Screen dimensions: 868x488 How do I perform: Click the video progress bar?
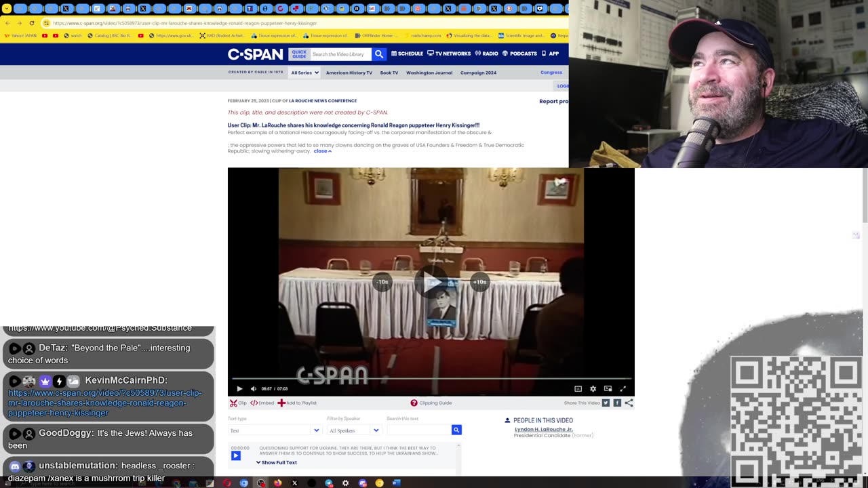coord(431,379)
